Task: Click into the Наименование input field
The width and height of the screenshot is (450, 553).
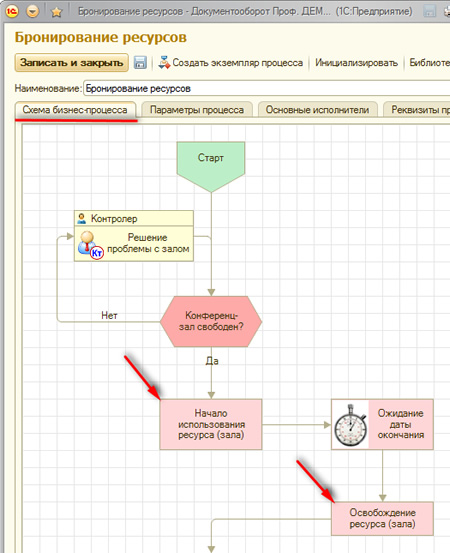Action: (267, 88)
